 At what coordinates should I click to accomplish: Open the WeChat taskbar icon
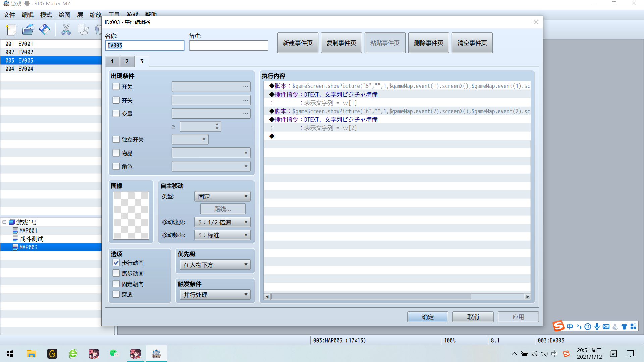point(114,354)
